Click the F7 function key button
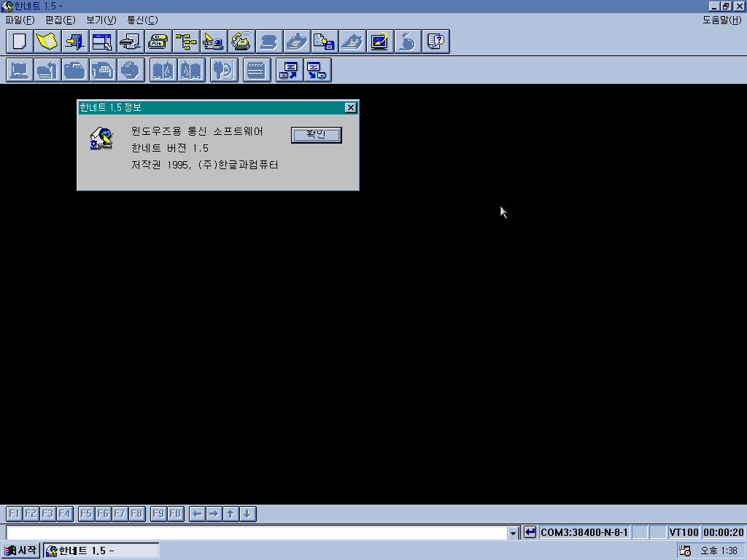The image size is (747, 560). pos(120,514)
